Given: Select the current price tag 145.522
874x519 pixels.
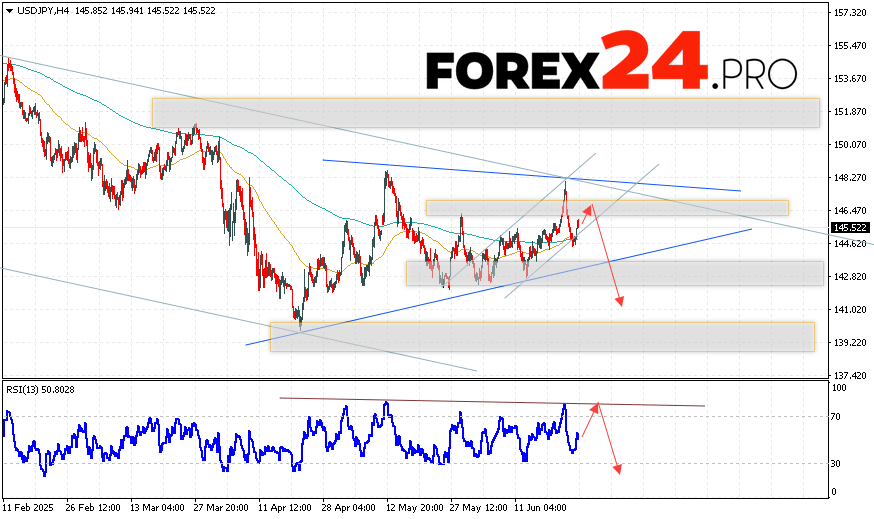Looking at the screenshot, I should point(849,228).
